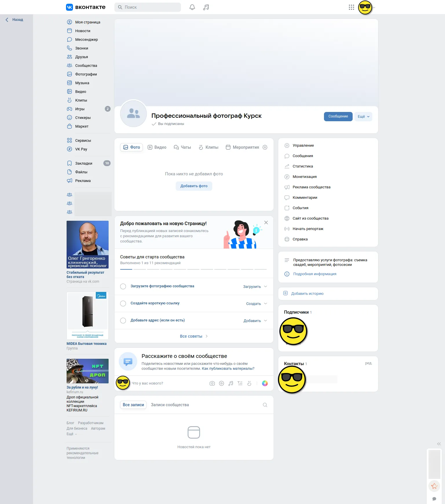Switch to the Клипы tab
This screenshot has height=504, width=445.
pos(208,147)
